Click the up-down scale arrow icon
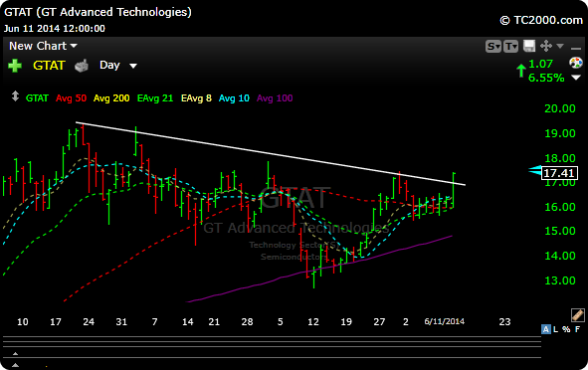 click(x=15, y=96)
